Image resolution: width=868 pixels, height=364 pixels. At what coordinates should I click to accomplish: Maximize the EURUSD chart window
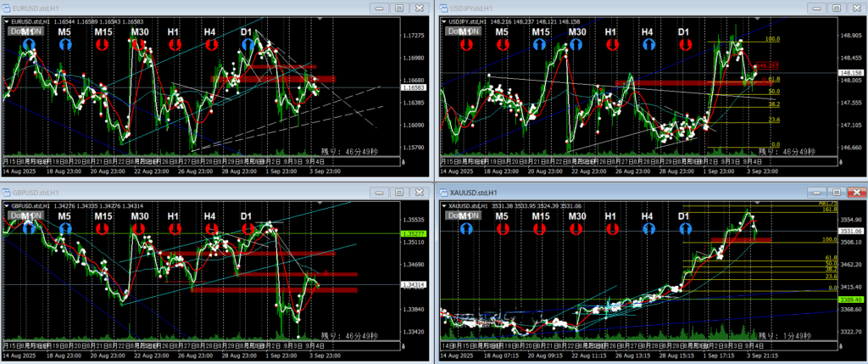(398, 8)
